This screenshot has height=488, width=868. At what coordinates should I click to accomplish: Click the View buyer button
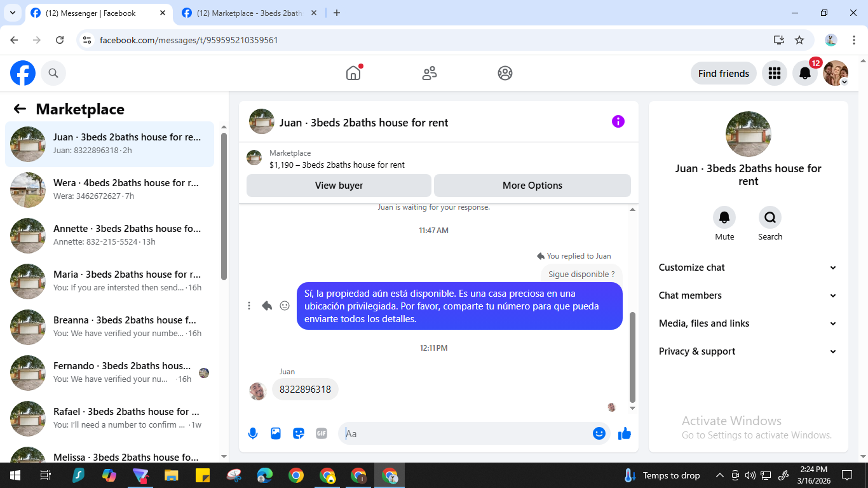click(x=339, y=186)
